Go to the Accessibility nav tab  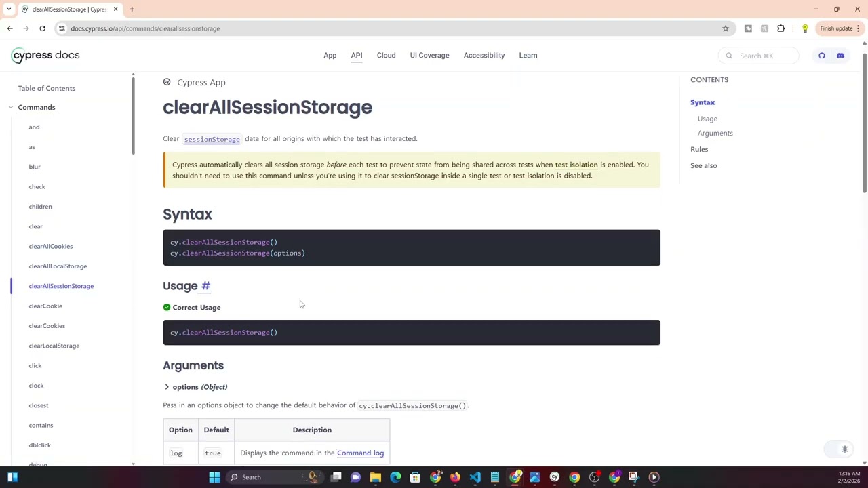tap(484, 56)
